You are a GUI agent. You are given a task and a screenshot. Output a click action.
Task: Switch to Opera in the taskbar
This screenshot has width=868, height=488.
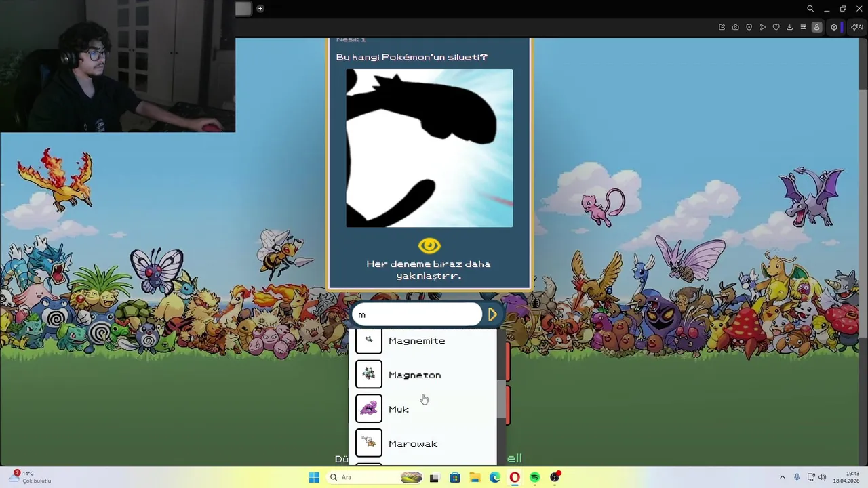point(515,477)
